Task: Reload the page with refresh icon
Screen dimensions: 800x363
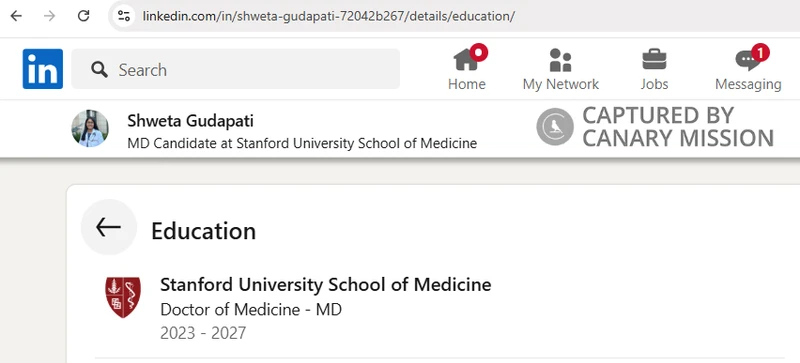Action: point(83,16)
